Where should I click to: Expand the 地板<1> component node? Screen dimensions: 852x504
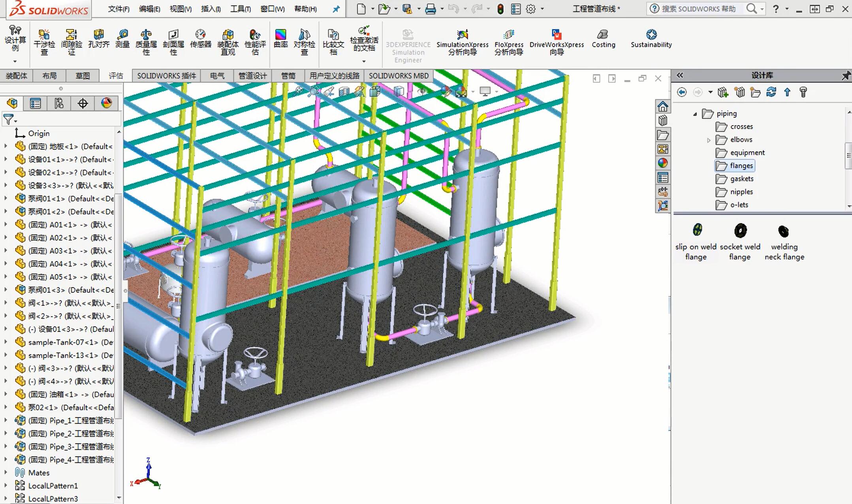[x=6, y=146]
